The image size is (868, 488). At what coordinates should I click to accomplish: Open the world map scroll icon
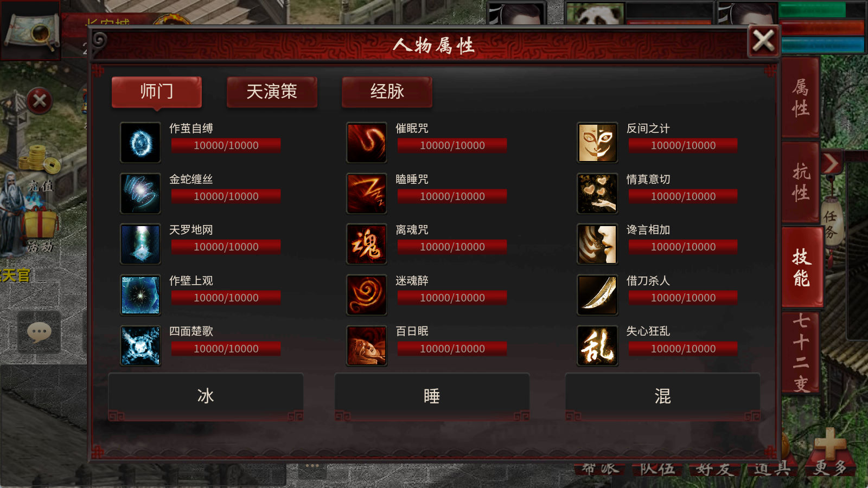31,31
